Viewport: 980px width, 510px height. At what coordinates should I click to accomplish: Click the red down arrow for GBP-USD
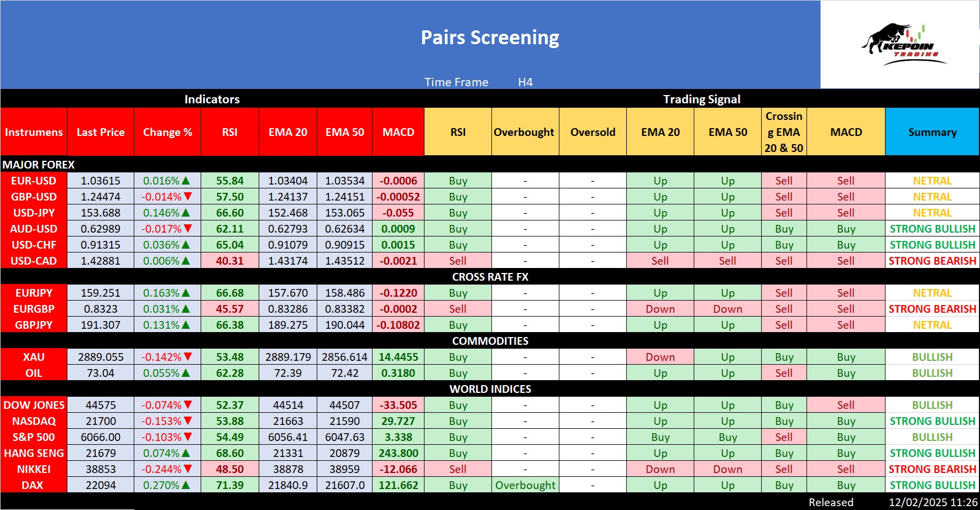[188, 197]
